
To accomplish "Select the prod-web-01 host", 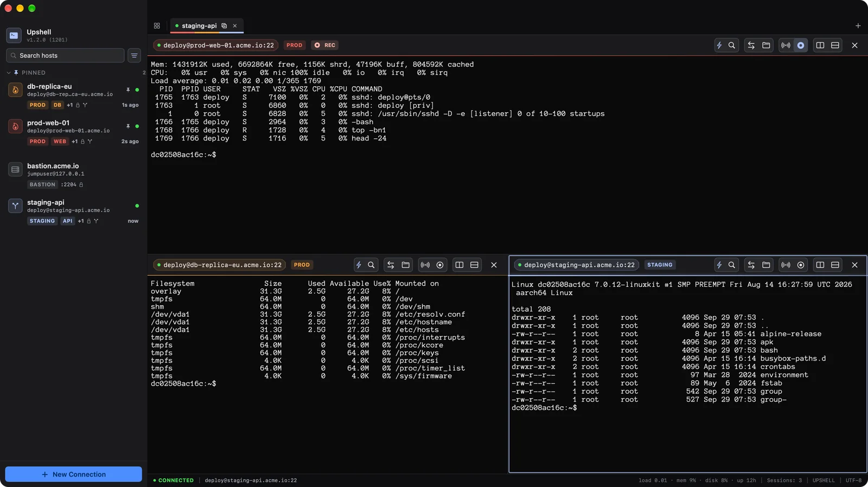I will [x=74, y=132].
